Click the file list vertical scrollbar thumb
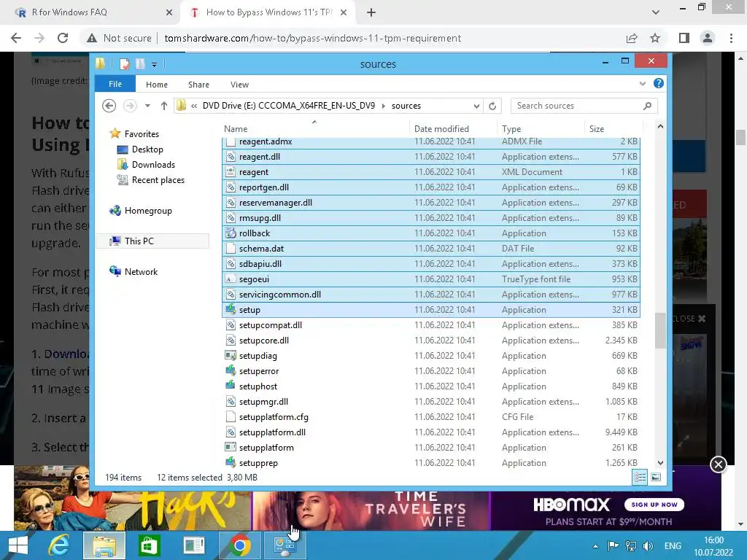 tap(660, 330)
